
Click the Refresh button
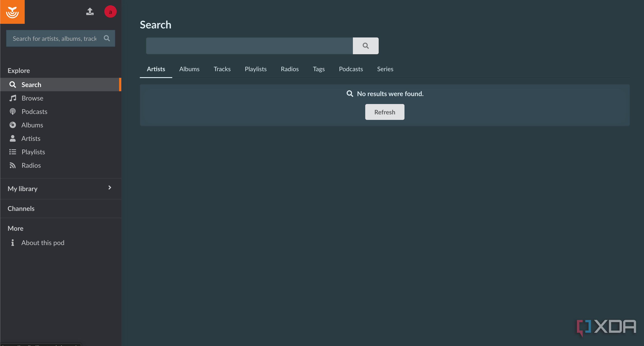click(384, 112)
